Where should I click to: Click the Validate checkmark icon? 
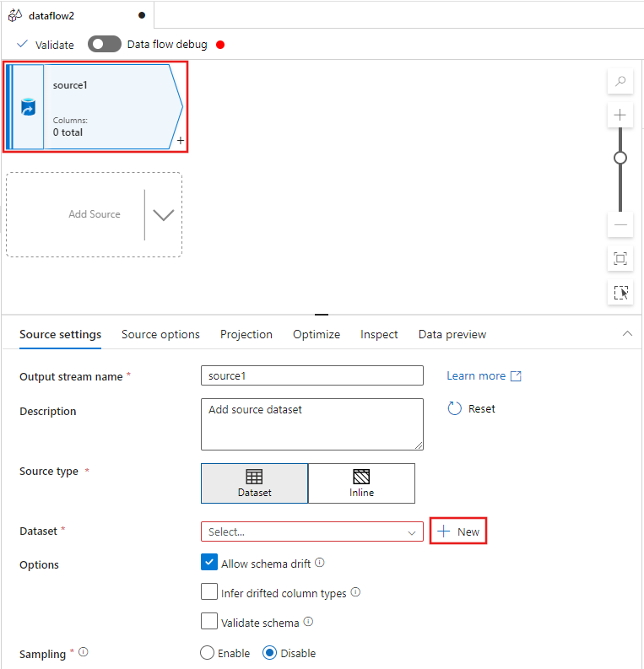(x=22, y=44)
